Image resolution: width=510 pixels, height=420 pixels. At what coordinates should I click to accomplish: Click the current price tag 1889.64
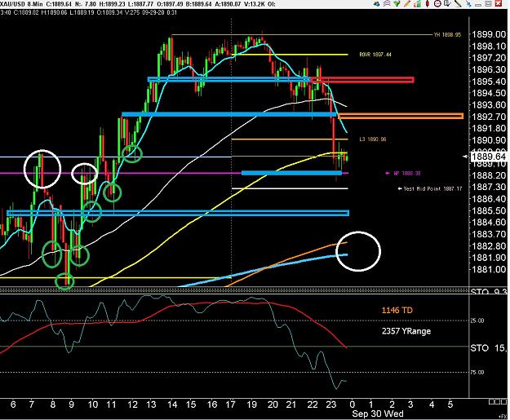coord(489,157)
